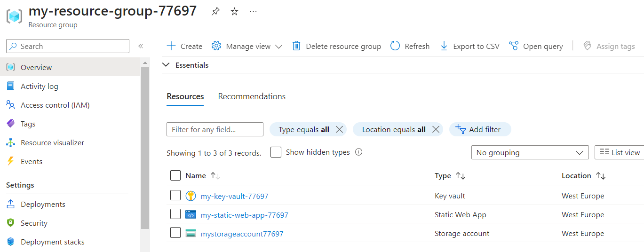Click the Create plus icon
644x252 pixels.
click(171, 46)
